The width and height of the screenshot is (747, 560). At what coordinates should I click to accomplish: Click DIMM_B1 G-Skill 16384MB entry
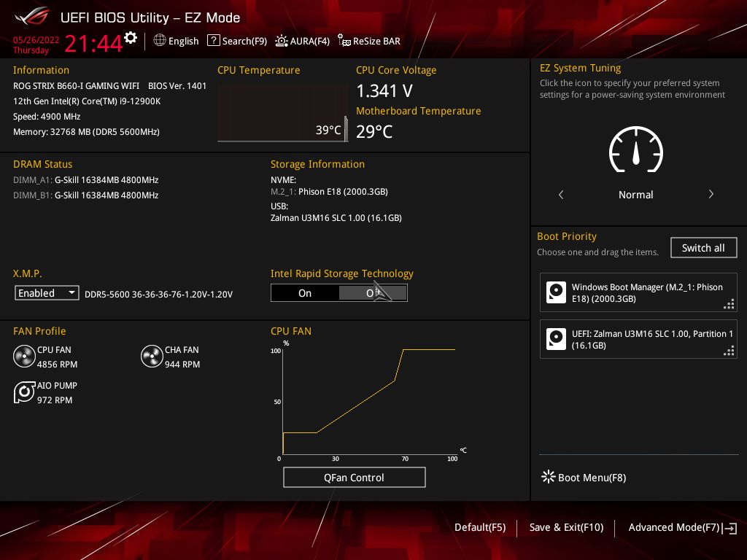(x=86, y=195)
